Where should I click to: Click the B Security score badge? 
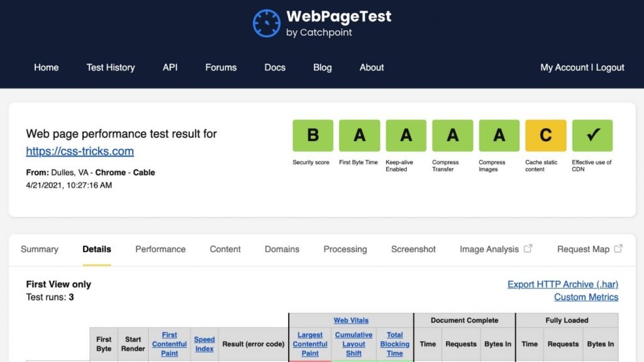(313, 135)
